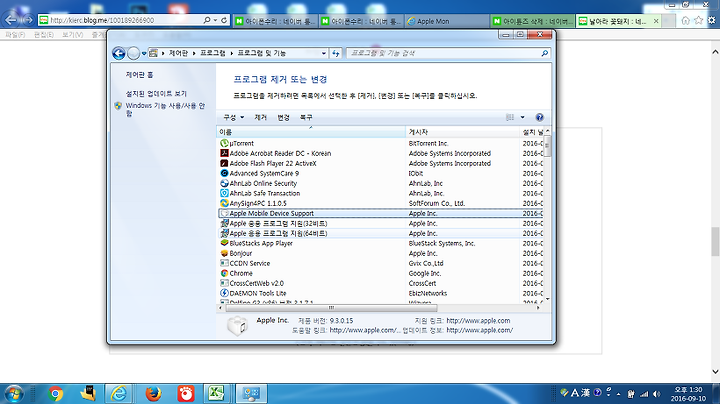Open the recent pages dropdown arrow
The width and height of the screenshot is (720, 404).
[144, 54]
